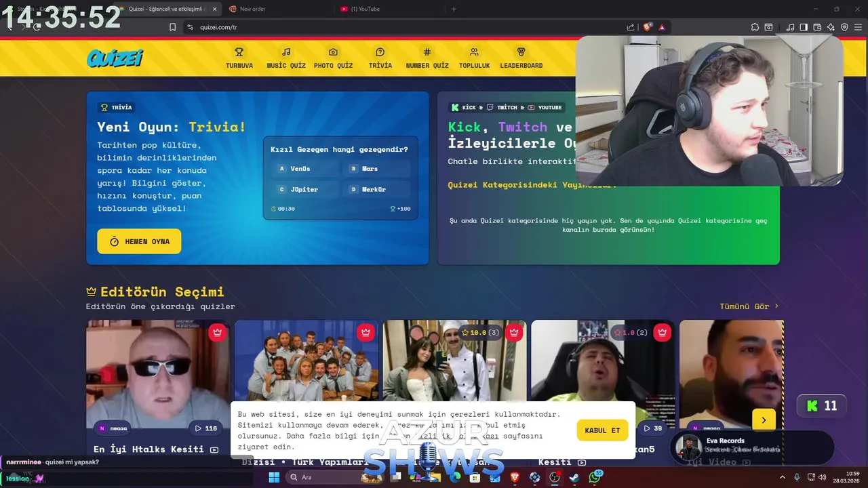Open the volume control in the system tray

[823, 477]
